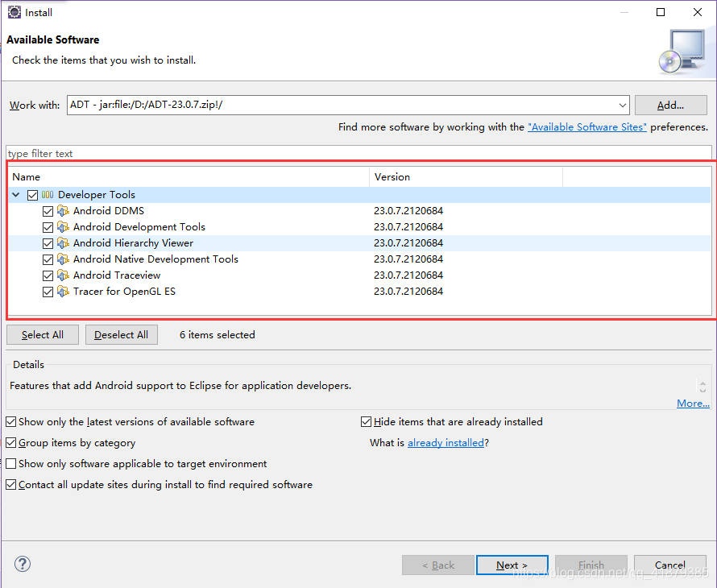This screenshot has height=588, width=717.
Task: Select the Android Hierarchy Viewer row text
Action: coord(133,242)
